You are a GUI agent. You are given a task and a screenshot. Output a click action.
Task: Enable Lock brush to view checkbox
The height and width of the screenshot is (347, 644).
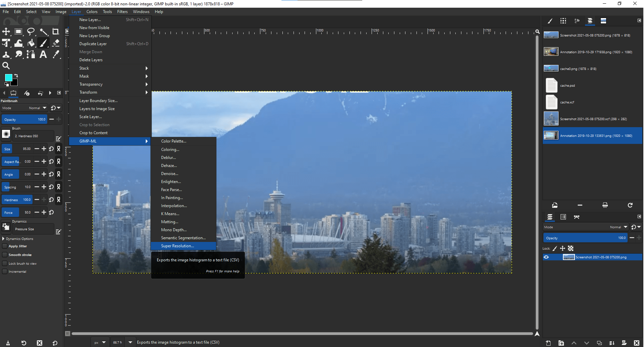(x=5, y=264)
